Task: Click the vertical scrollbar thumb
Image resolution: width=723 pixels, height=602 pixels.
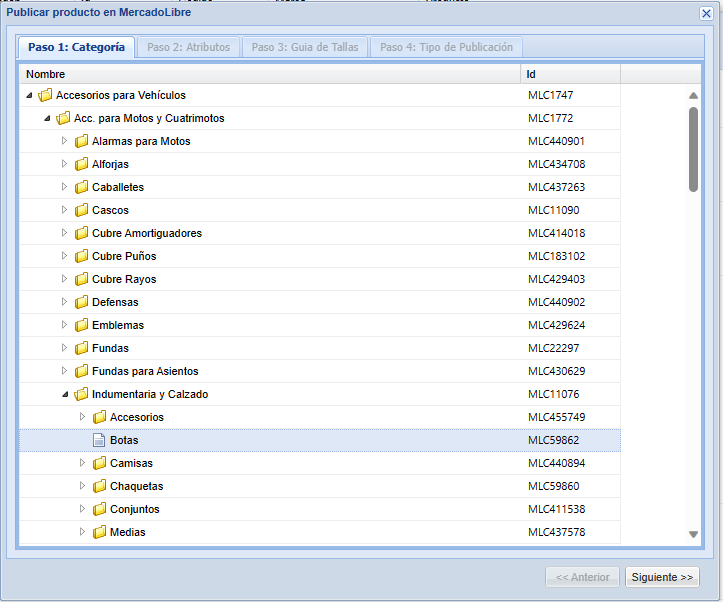Action: pyautogui.click(x=693, y=149)
